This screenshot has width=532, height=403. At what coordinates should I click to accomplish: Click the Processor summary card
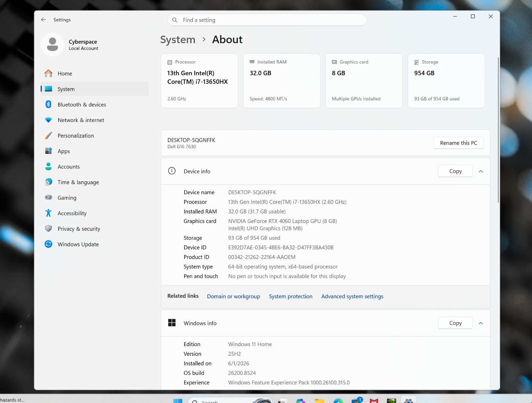pos(199,81)
